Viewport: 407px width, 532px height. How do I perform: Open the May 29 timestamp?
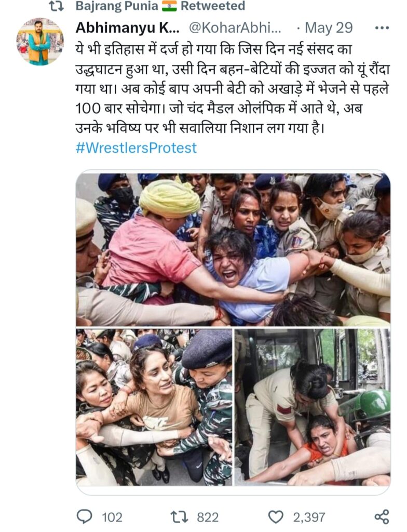(x=329, y=28)
